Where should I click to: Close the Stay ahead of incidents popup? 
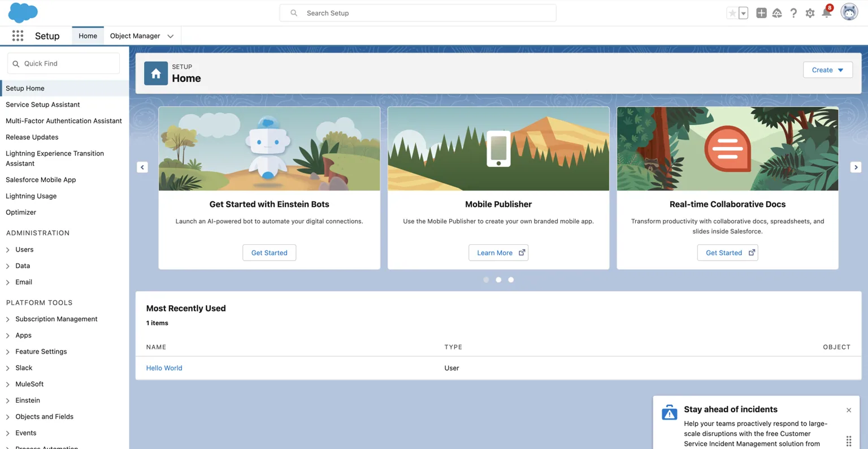point(849,410)
